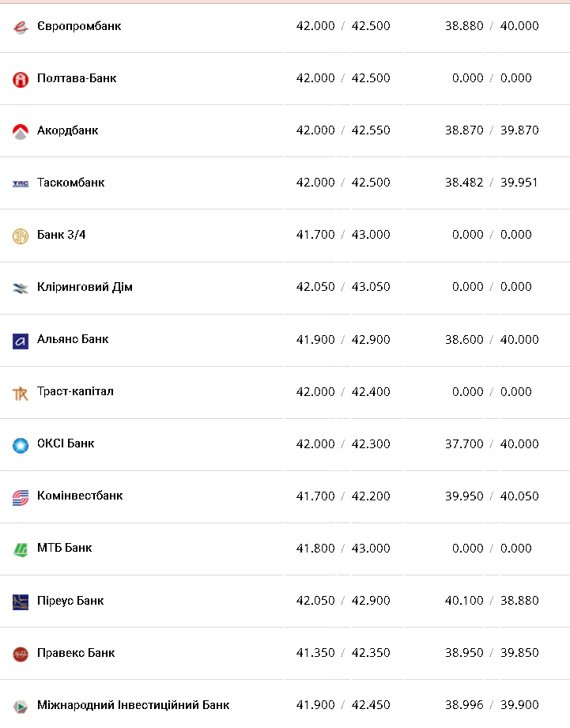Click the Комінвестбанк striped logo
570x728 pixels.
[21, 497]
